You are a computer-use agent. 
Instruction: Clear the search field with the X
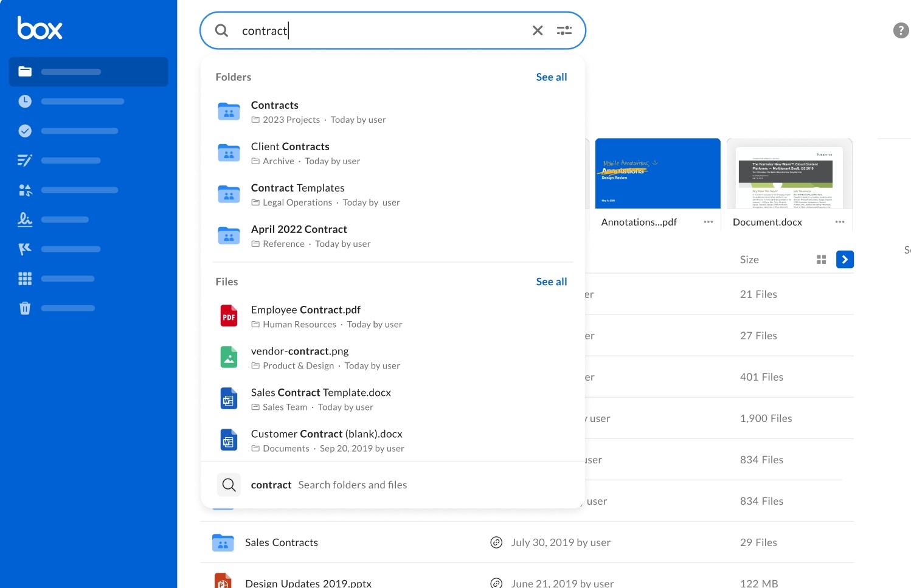(x=538, y=30)
